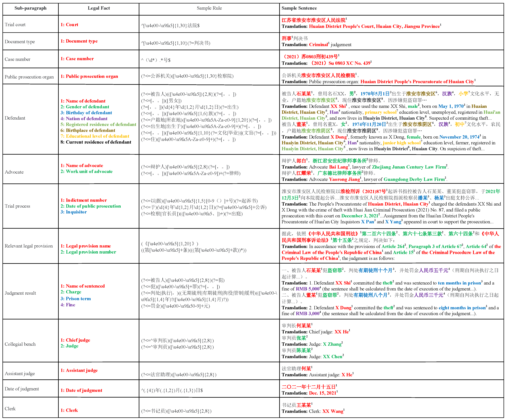
Task: Select the Trial court row label
Action: pos(15,25)
